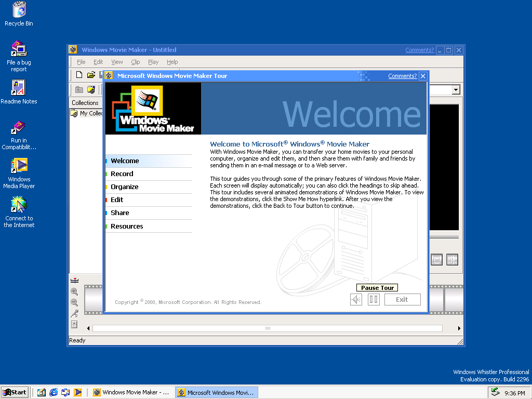Click the split clip button
This screenshot has width=532, height=399.
pyautogui.click(x=453, y=260)
